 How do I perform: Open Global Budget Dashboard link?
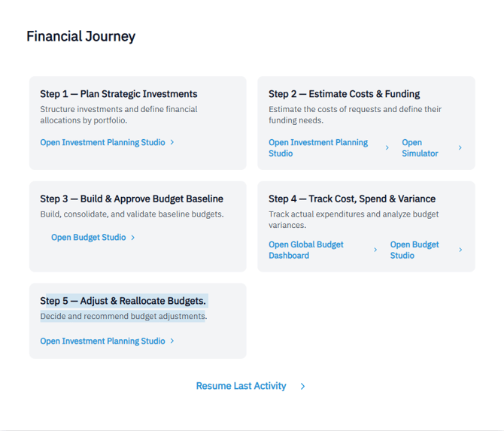tap(306, 250)
